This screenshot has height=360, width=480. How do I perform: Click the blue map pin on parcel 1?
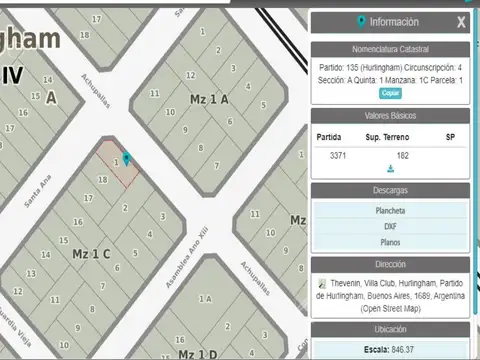[126, 159]
